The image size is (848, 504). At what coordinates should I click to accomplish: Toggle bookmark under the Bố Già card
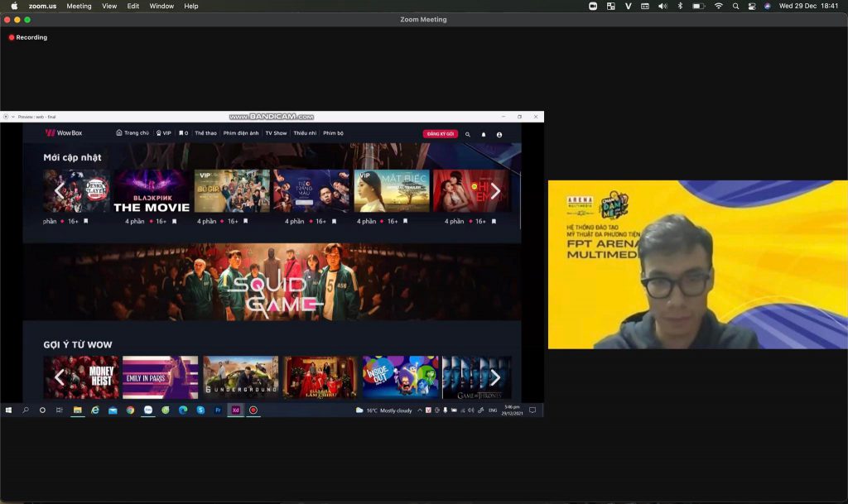point(245,222)
